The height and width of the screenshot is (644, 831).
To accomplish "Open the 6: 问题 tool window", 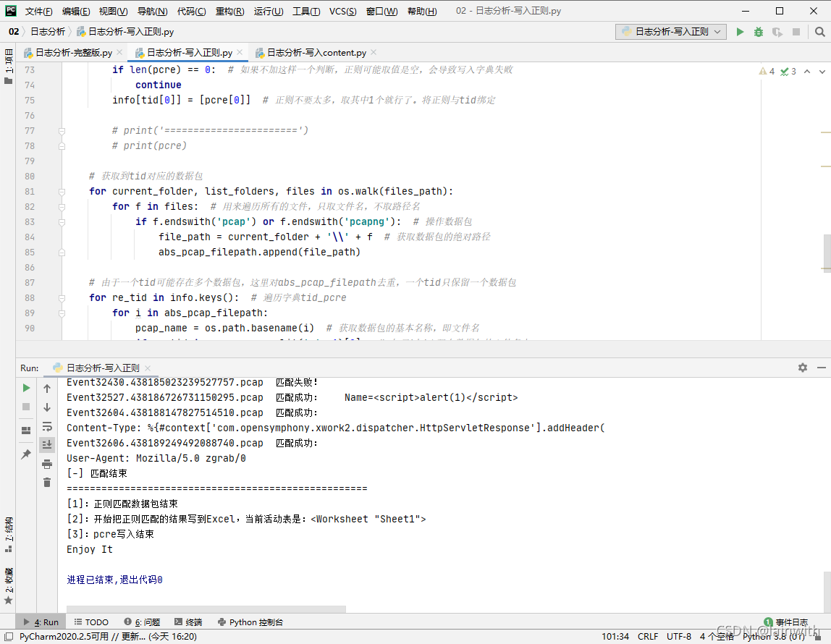I will [142, 622].
